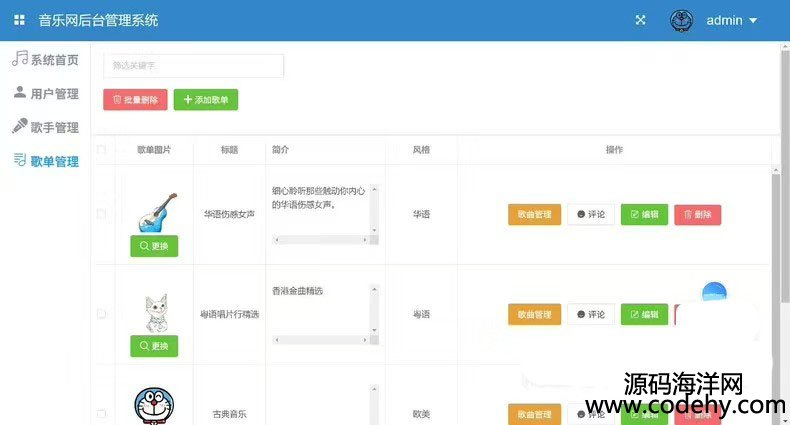Click the floating blue circle icon

(714, 294)
